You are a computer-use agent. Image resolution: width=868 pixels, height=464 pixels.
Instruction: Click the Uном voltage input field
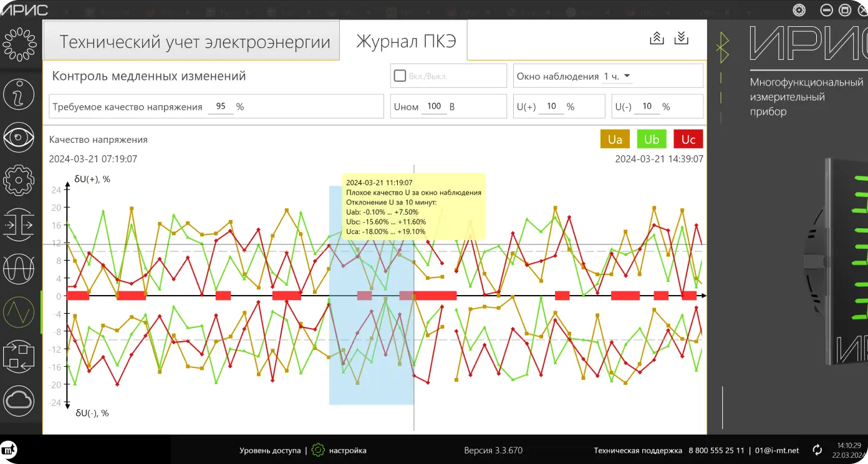434,107
